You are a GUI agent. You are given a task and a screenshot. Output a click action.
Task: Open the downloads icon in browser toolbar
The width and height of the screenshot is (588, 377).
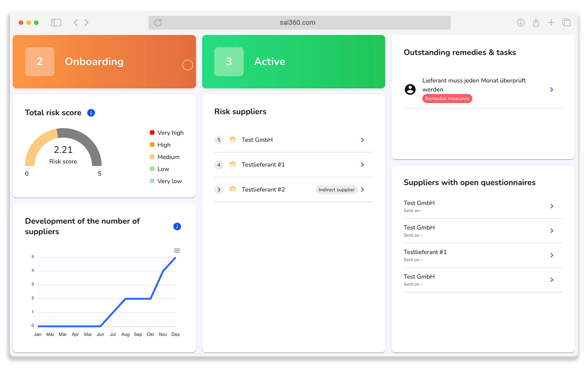[521, 23]
